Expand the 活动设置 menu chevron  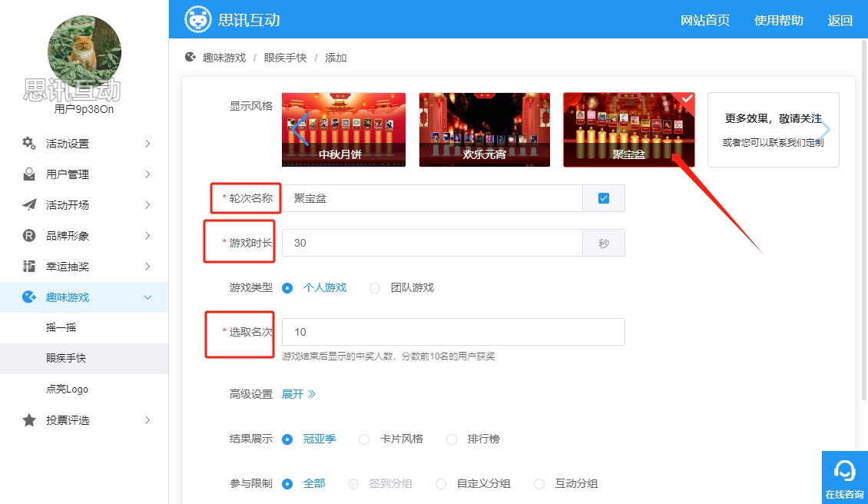[147, 144]
